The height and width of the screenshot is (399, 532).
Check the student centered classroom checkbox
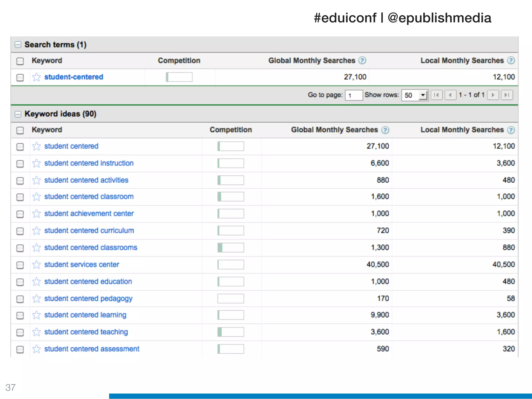coord(20,197)
